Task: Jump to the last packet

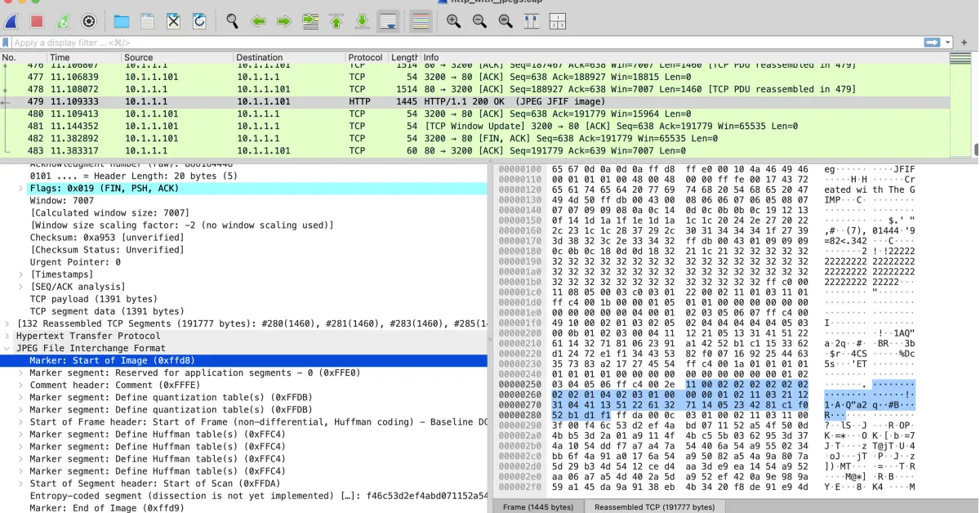Action: pyautogui.click(x=362, y=21)
